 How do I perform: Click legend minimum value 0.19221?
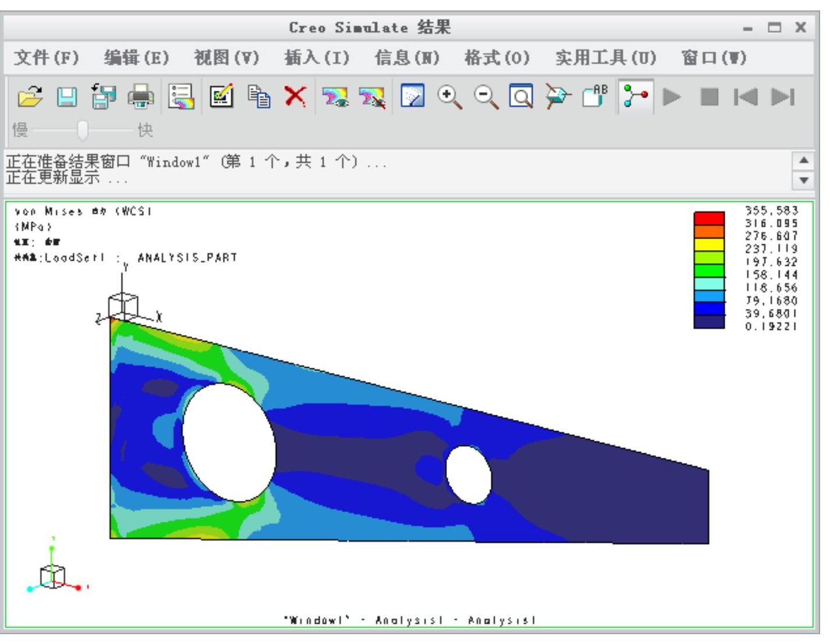click(771, 327)
